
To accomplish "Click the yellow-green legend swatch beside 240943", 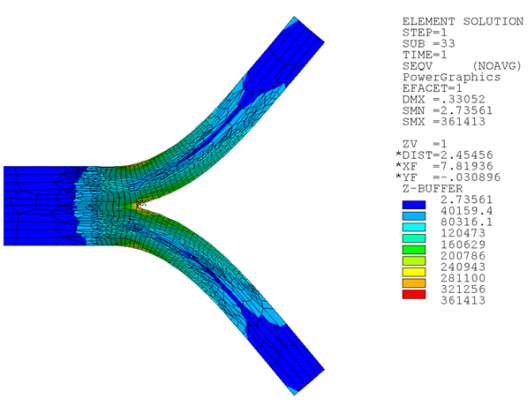I will (414, 261).
